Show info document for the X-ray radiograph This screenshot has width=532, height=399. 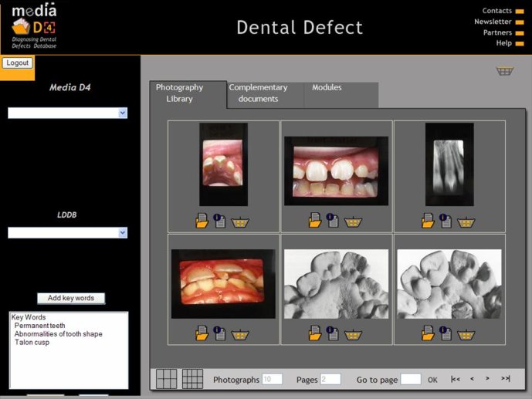(446, 221)
